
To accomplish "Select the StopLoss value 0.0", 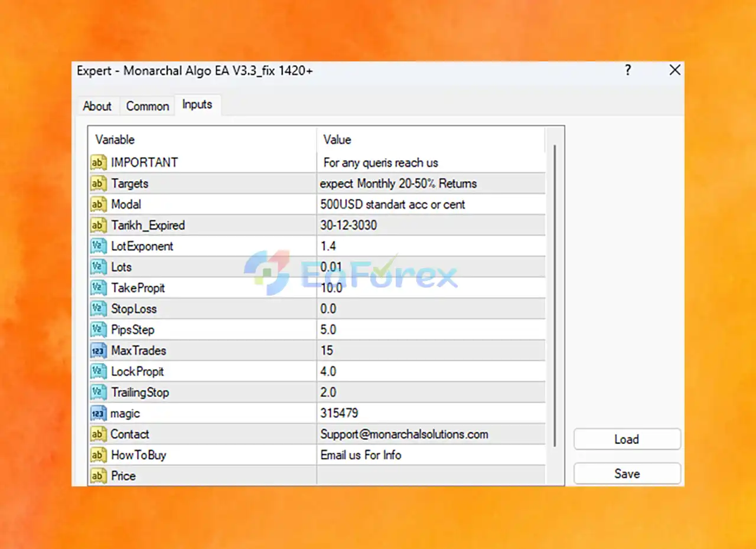I will click(x=328, y=309).
